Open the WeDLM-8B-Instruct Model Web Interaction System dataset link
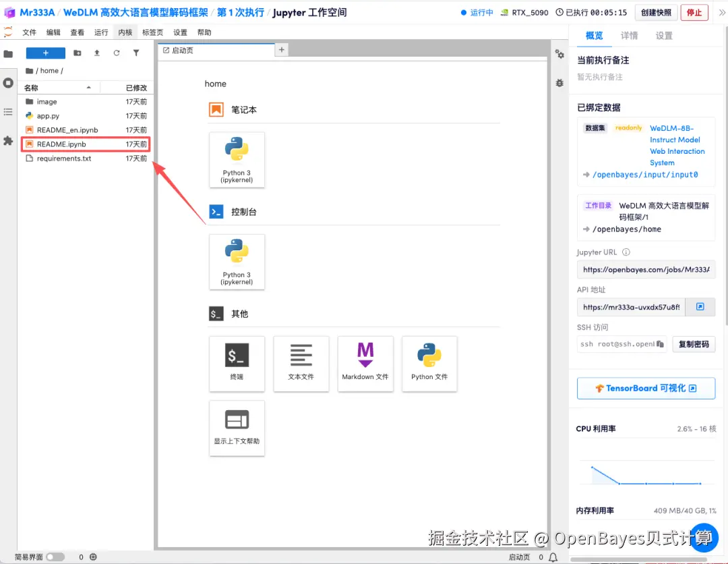 677,146
